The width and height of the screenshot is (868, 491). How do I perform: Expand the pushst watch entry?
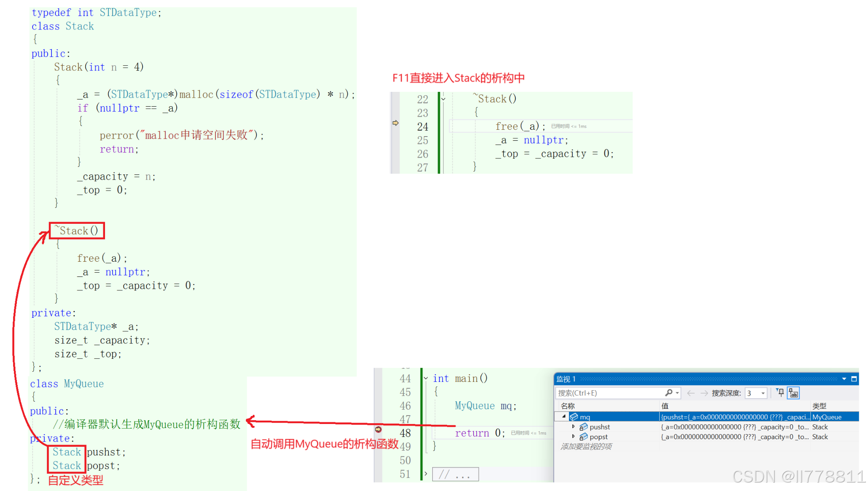[x=573, y=427]
